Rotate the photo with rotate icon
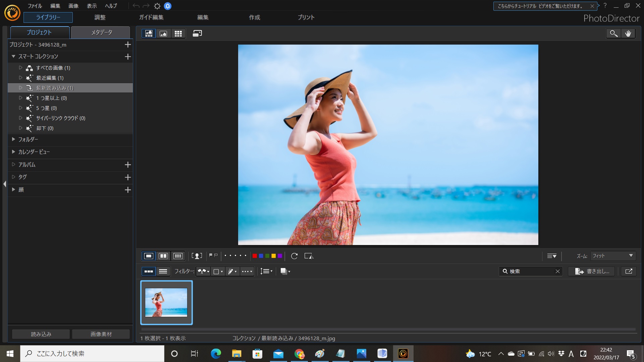The image size is (644, 362). pos(294,256)
